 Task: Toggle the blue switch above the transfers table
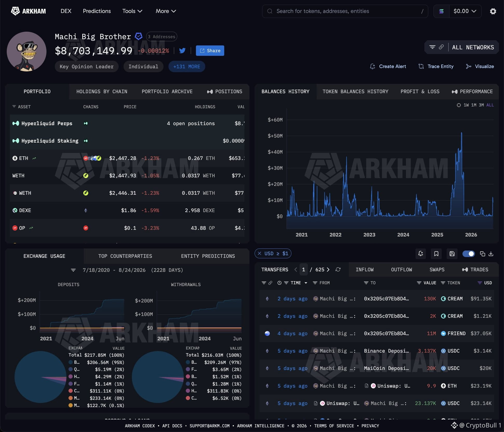[x=468, y=254]
